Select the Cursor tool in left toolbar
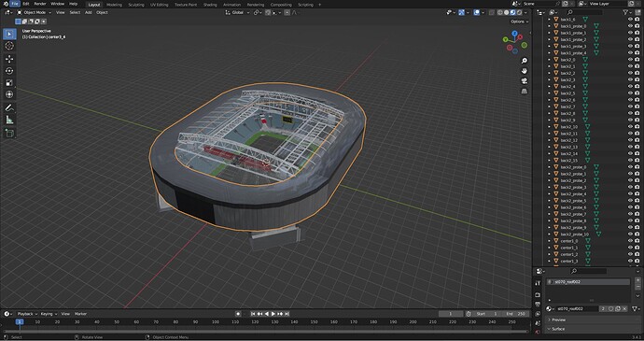This screenshot has height=341, width=644. pyautogui.click(x=9, y=46)
